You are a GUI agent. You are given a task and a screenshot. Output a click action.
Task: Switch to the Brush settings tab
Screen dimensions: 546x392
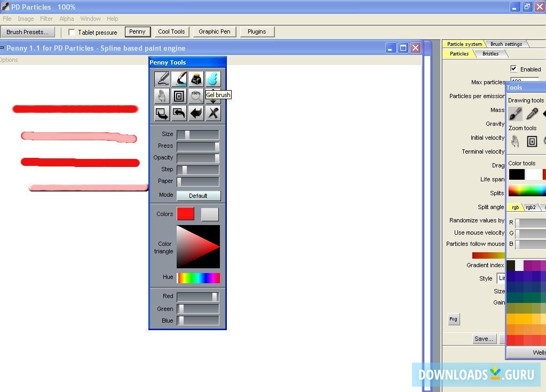[507, 44]
